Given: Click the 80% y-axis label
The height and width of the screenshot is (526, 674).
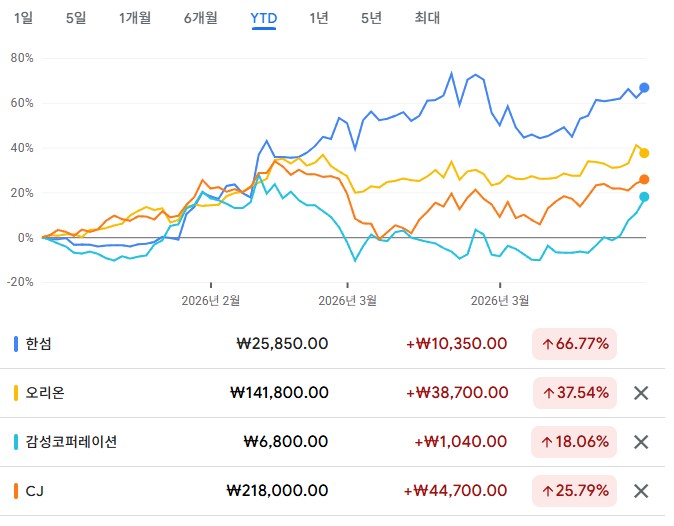Looking at the screenshot, I should (22, 58).
